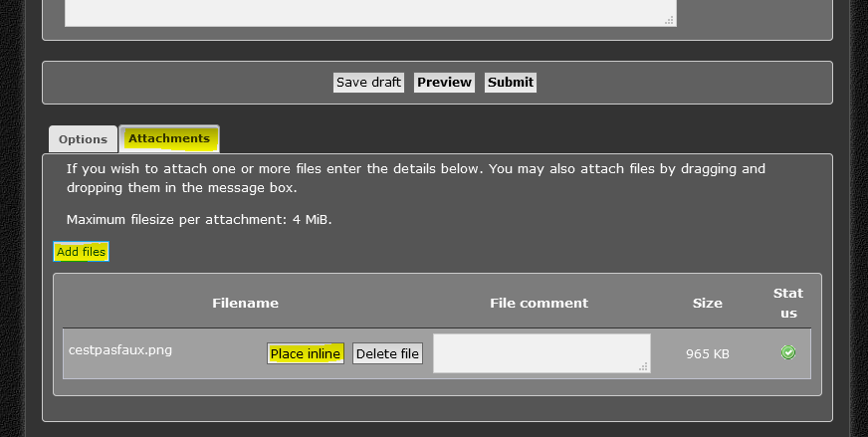Click the File comment column header
The image size is (868, 437).
point(539,303)
